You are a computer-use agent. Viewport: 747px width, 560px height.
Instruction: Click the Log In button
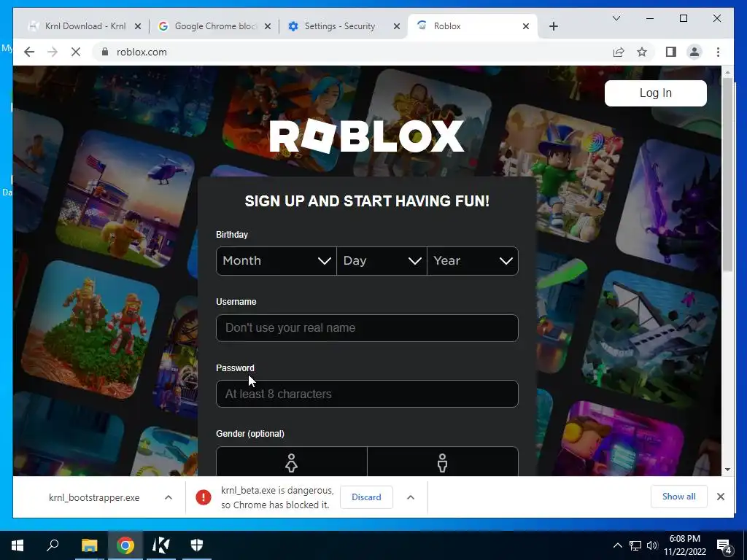[656, 93]
